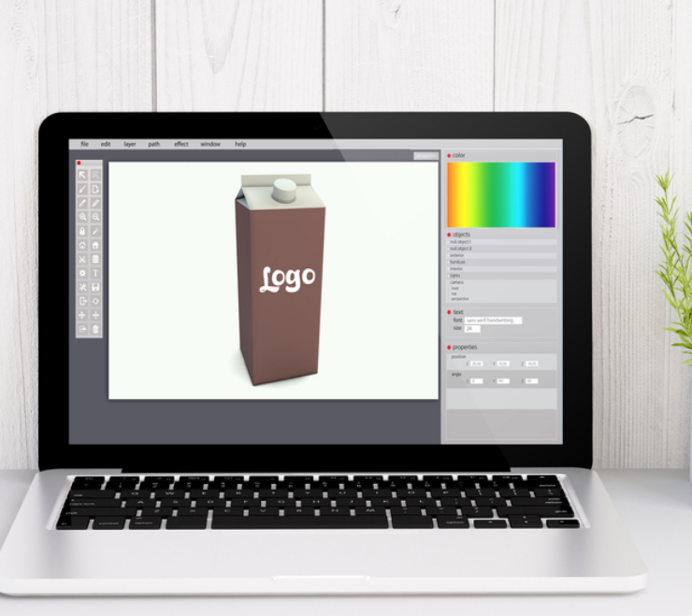Select the Text tool

95,273
